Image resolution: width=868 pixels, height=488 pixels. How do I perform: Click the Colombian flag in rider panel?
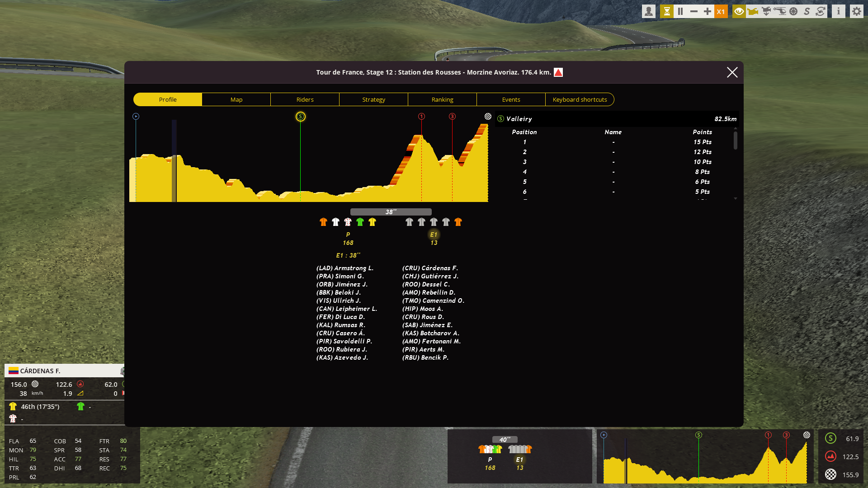pos(14,371)
